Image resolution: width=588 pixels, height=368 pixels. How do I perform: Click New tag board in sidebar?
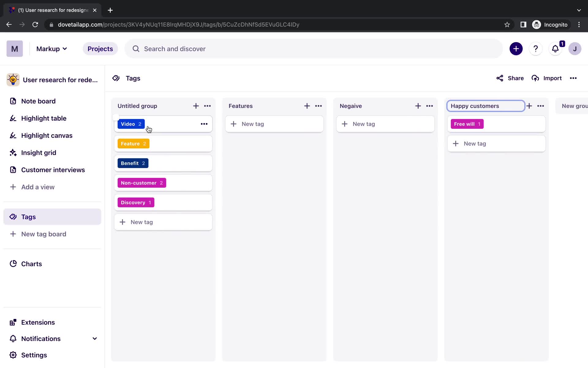click(x=43, y=234)
